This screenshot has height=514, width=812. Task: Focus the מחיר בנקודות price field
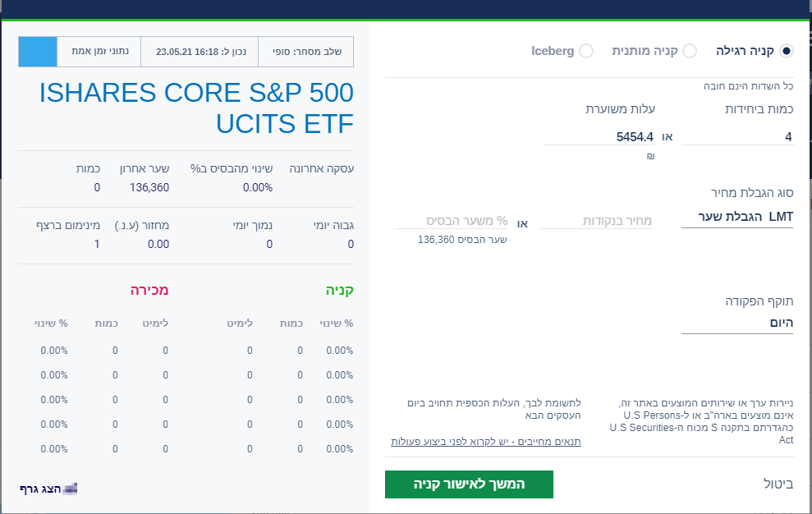point(597,221)
